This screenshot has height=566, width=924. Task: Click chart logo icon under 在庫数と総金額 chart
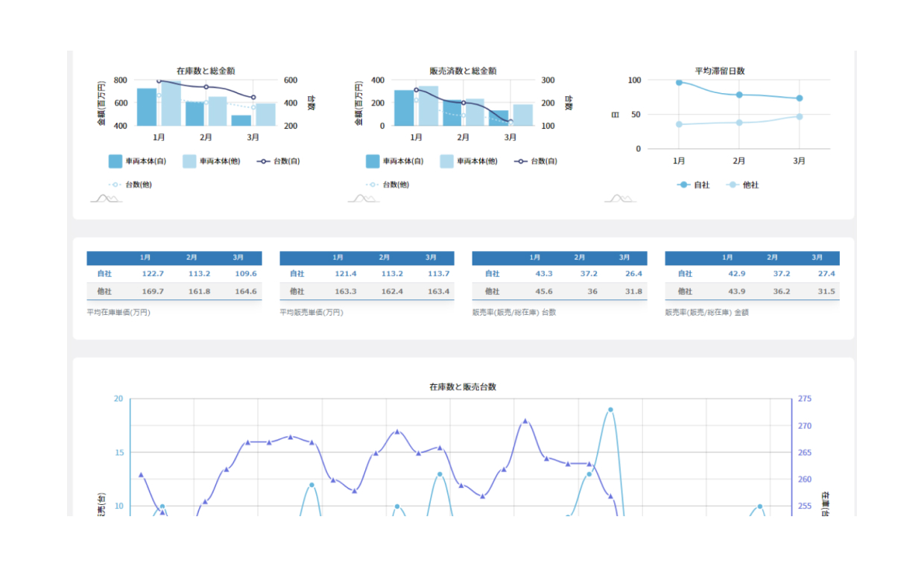(106, 198)
